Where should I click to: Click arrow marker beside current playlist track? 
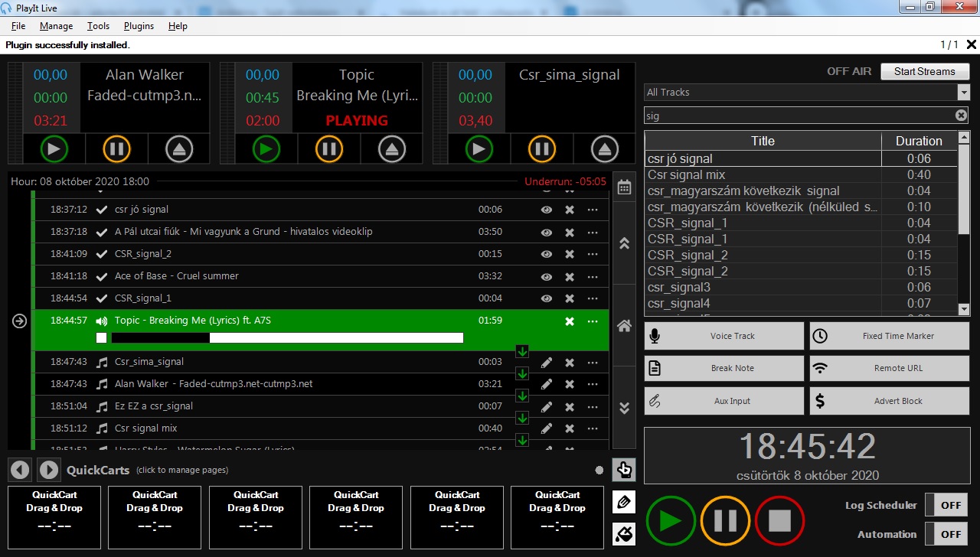click(20, 321)
